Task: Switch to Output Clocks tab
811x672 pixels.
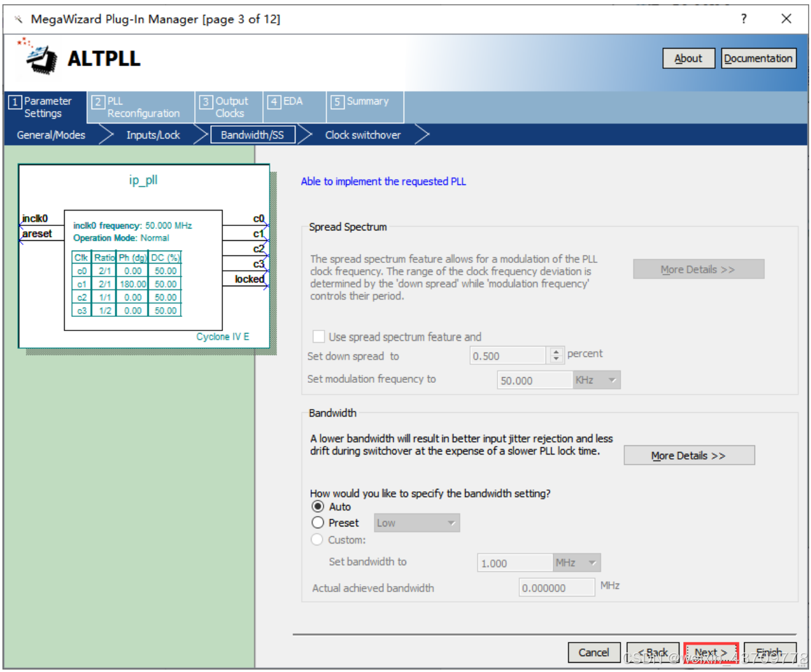Action: pyautogui.click(x=229, y=107)
